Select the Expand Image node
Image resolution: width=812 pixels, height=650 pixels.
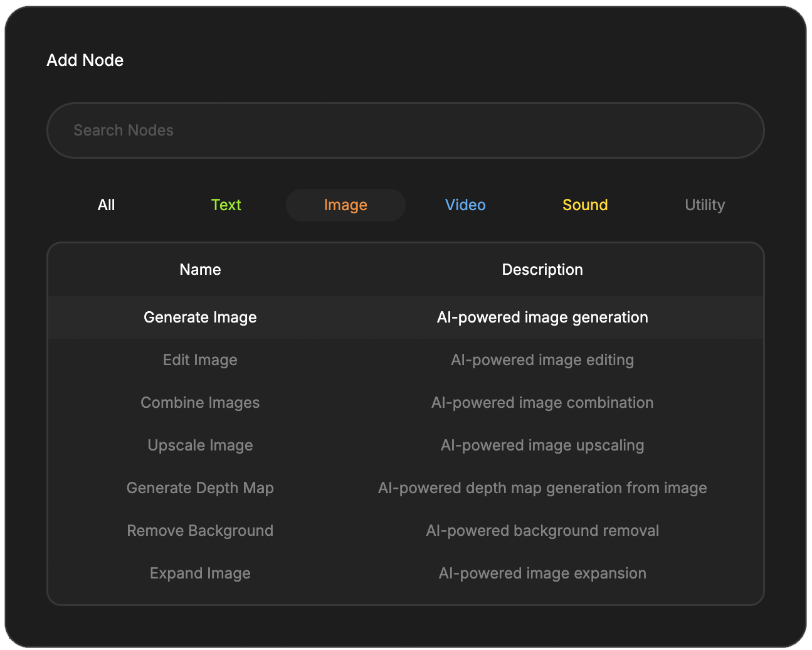(200, 573)
